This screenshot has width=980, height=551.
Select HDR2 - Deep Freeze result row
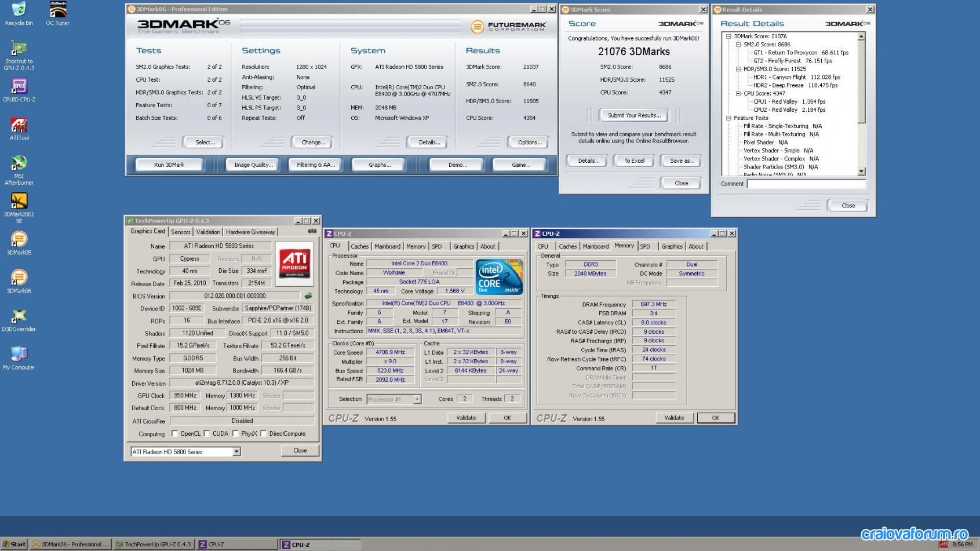click(x=795, y=85)
